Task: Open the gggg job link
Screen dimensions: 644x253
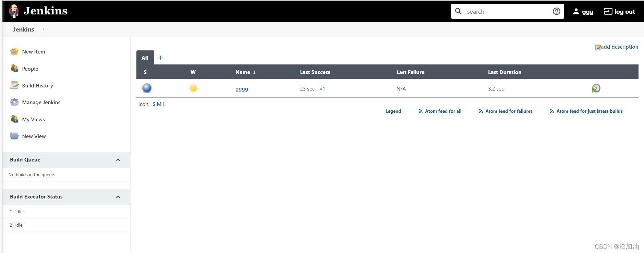Action: (242, 89)
